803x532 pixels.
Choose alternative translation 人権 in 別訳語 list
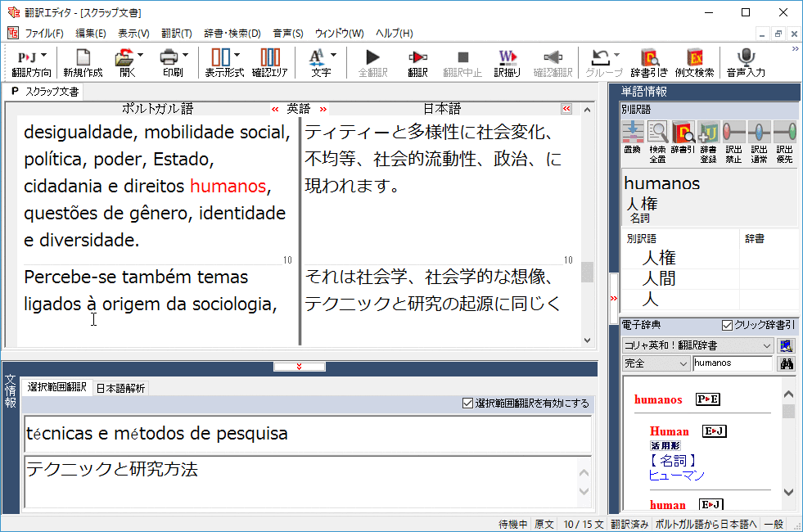659,258
